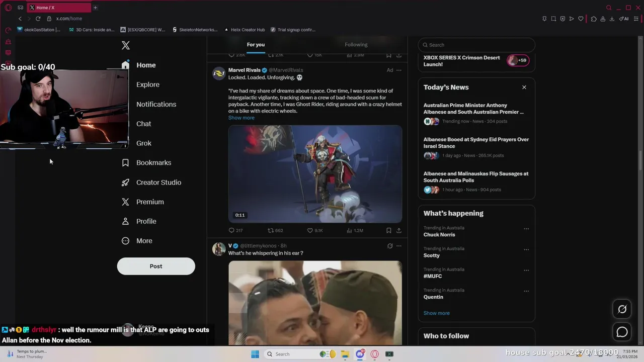Screen dimensions: 644x362
Task: Open the browser snapshot tool icon
Action: 553,19
